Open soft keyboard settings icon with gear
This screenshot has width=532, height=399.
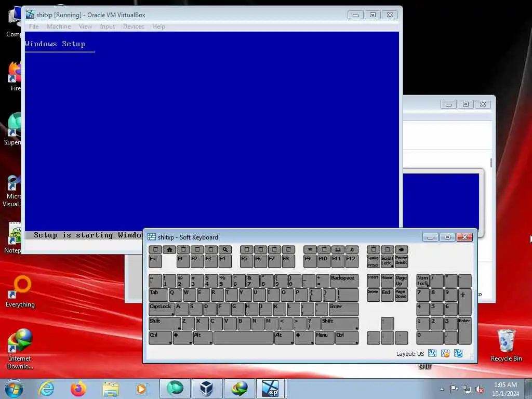tap(445, 353)
